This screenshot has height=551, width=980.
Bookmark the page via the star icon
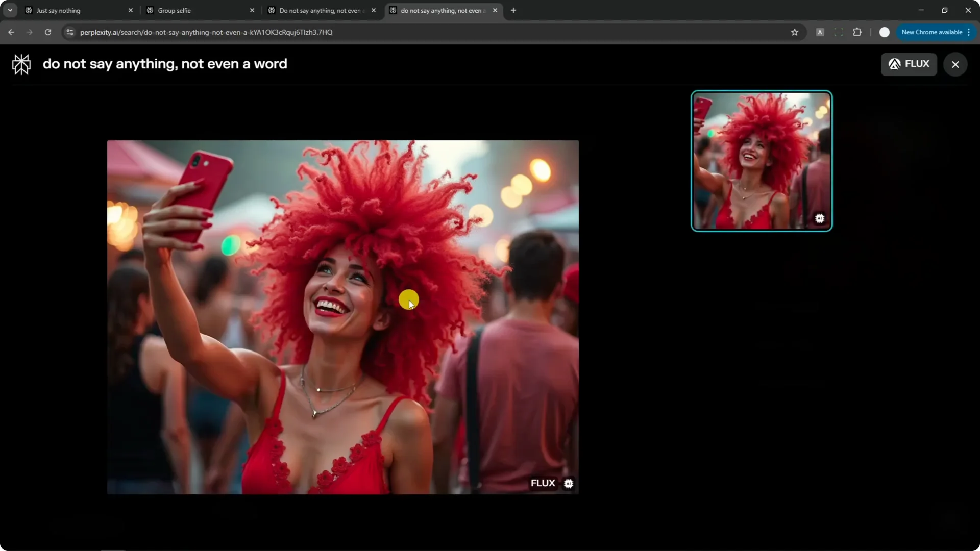(x=795, y=32)
